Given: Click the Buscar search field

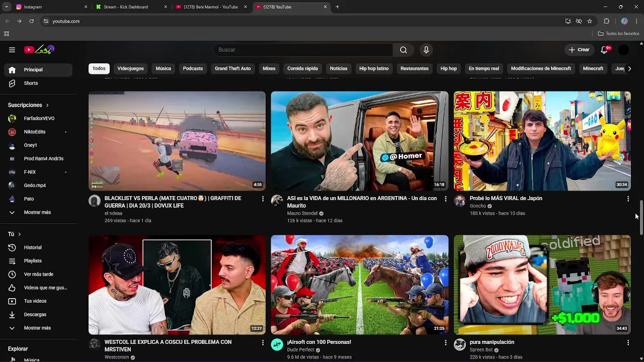Looking at the screenshot, I should click(303, 50).
